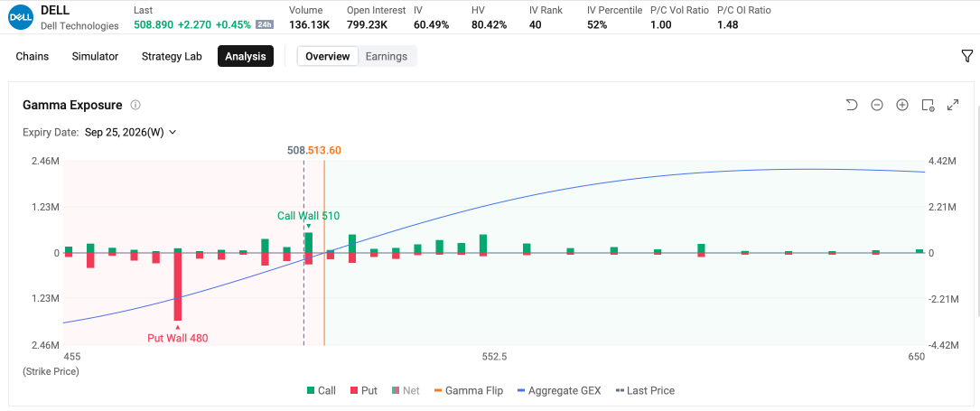This screenshot has height=411, width=980.
Task: Switch to the Earnings segment
Action: coord(387,56)
